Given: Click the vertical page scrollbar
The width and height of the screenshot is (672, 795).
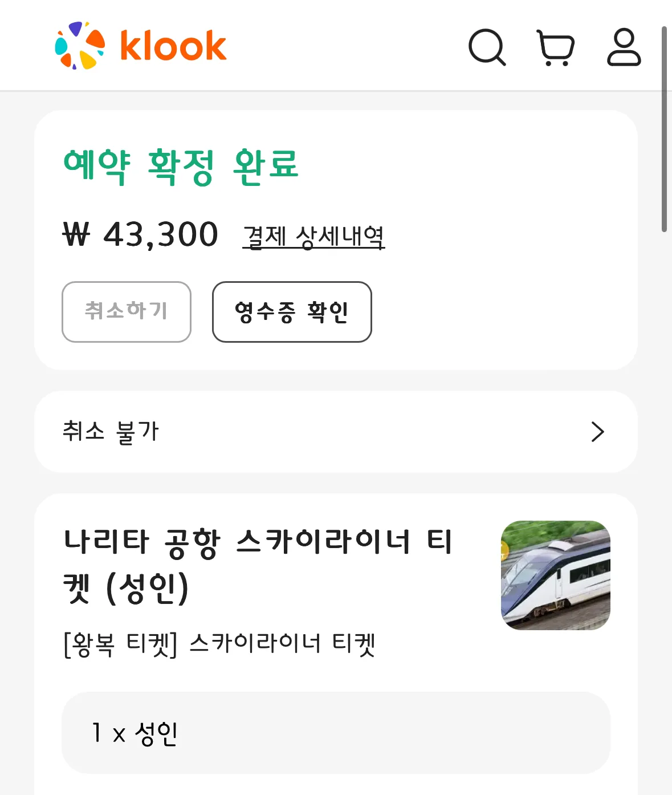Looking at the screenshot, I should pyautogui.click(x=664, y=129).
